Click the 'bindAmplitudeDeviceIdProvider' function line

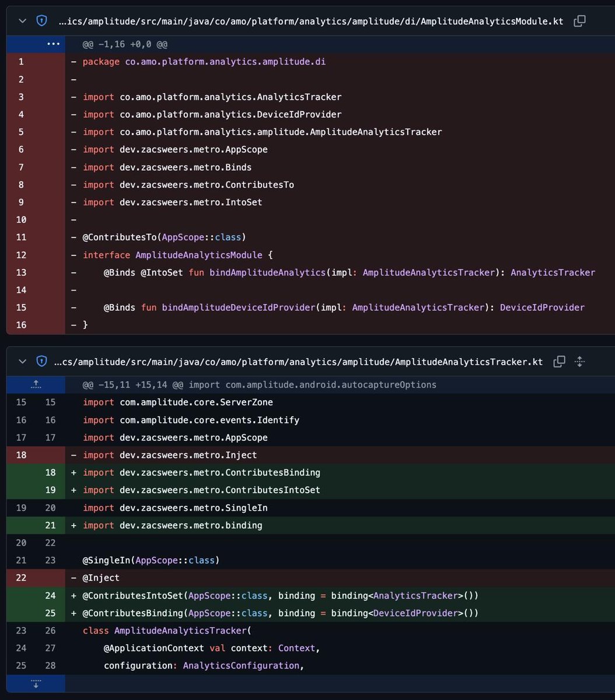[344, 307]
